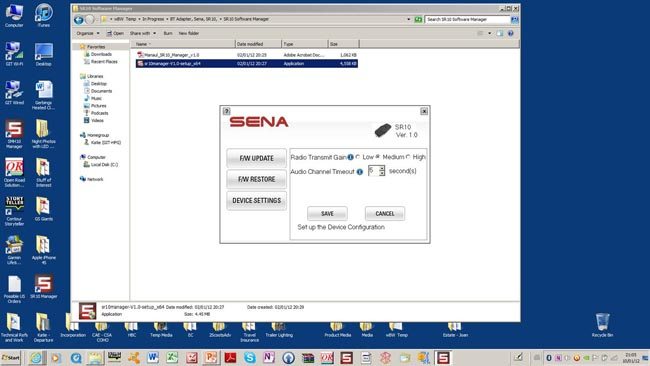Open Adobe Acrobat from the taskbar
The width and height of the screenshot is (650, 366).
[x=230, y=357]
